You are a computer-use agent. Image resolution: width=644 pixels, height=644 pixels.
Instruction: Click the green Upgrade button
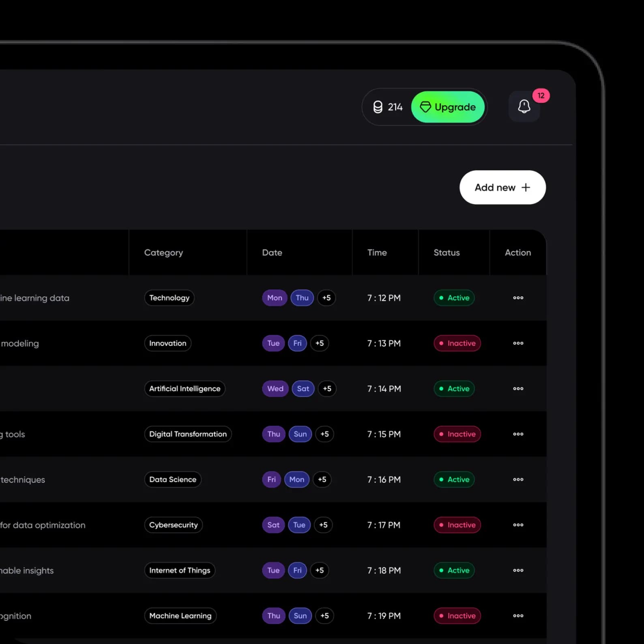pos(448,107)
